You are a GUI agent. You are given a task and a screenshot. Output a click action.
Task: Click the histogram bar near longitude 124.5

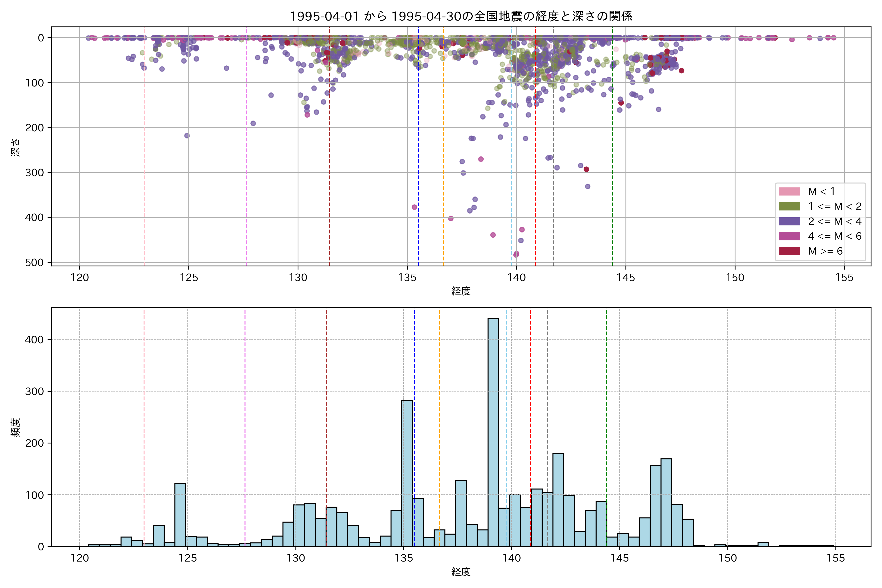[x=180, y=514]
